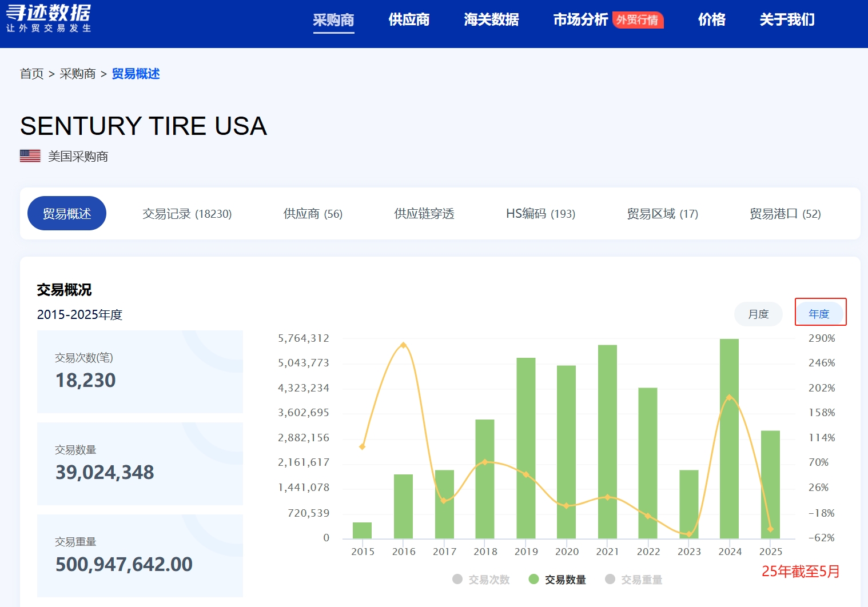Click the 2016 peak line marker
The width and height of the screenshot is (868, 607).
(x=404, y=345)
